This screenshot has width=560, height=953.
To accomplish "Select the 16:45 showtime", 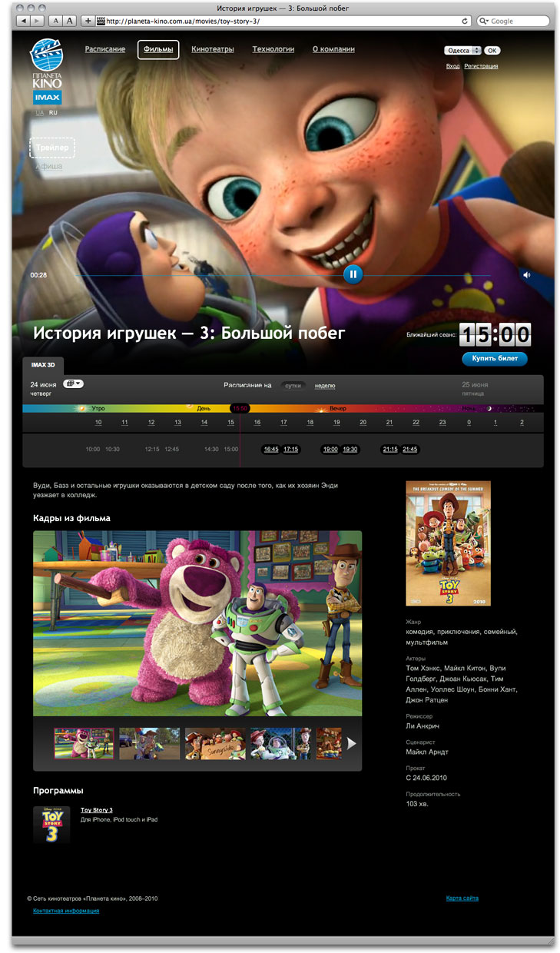I will click(x=270, y=450).
